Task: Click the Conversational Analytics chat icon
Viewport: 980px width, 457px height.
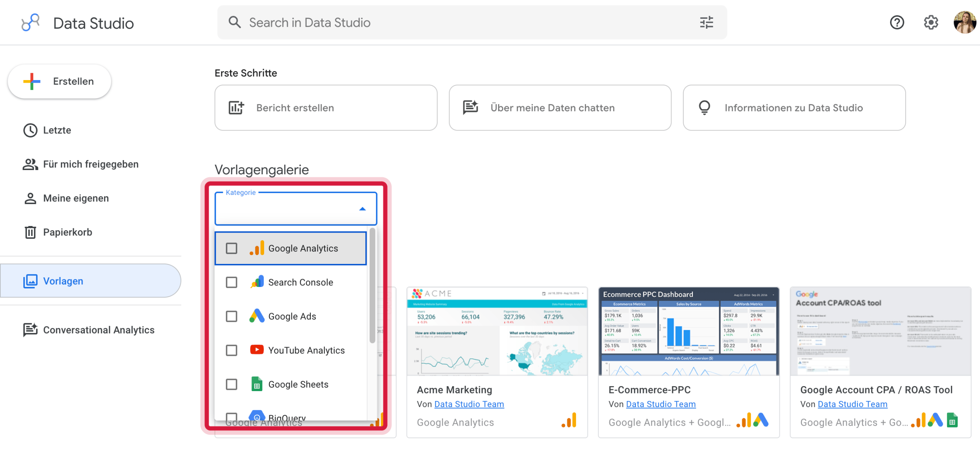Action: click(x=30, y=330)
